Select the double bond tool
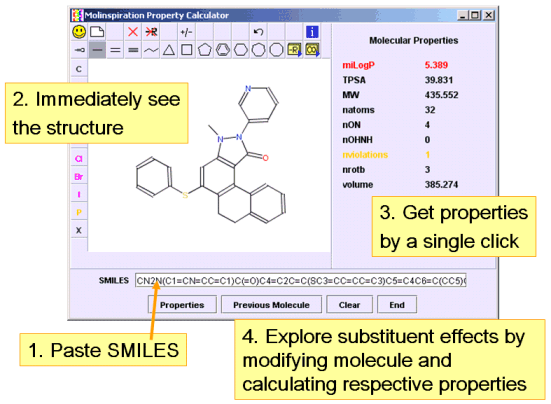 115,50
